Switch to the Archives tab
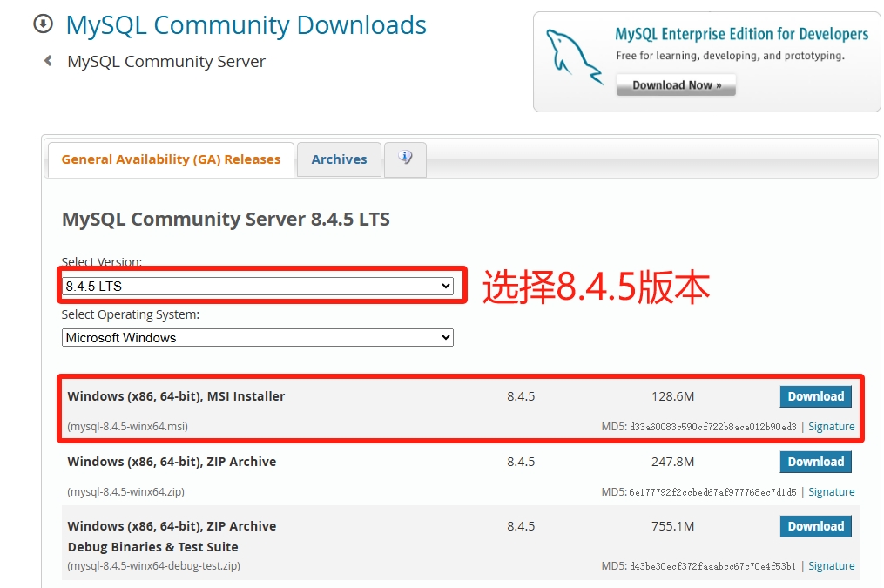Image resolution: width=884 pixels, height=588 pixels. [x=339, y=159]
